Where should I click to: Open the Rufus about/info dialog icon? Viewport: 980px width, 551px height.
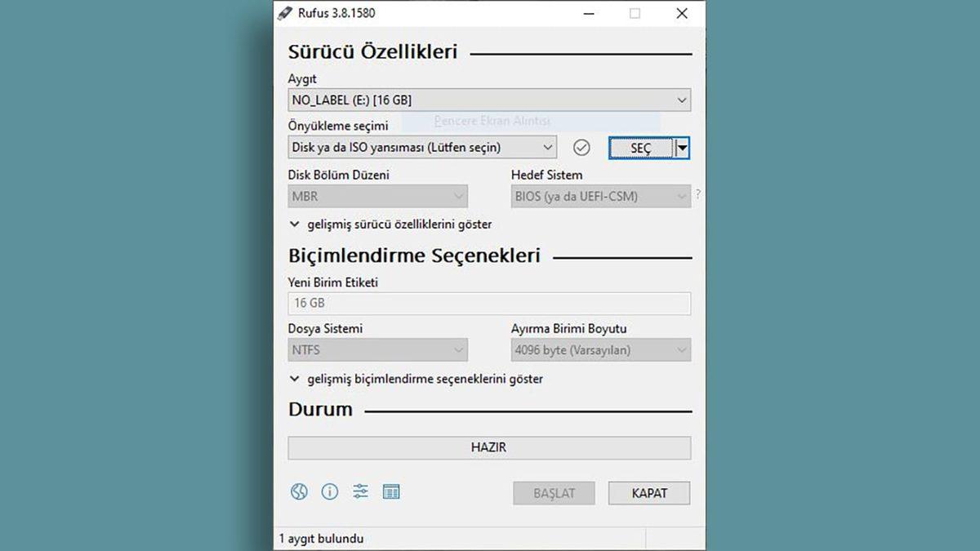click(330, 491)
